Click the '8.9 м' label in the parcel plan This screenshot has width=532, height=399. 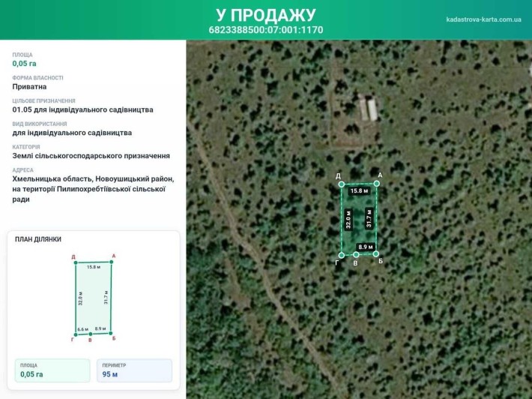tap(100, 328)
